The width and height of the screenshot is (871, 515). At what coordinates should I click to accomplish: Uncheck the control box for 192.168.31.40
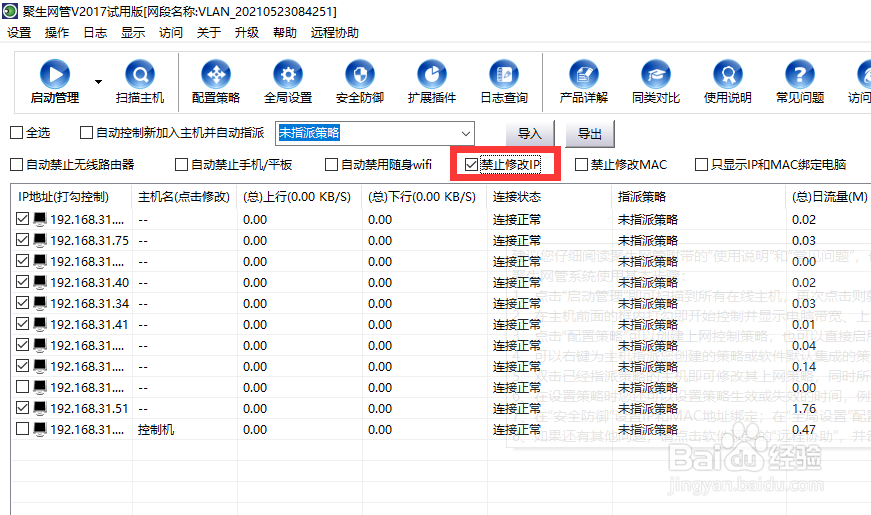[x=22, y=282]
